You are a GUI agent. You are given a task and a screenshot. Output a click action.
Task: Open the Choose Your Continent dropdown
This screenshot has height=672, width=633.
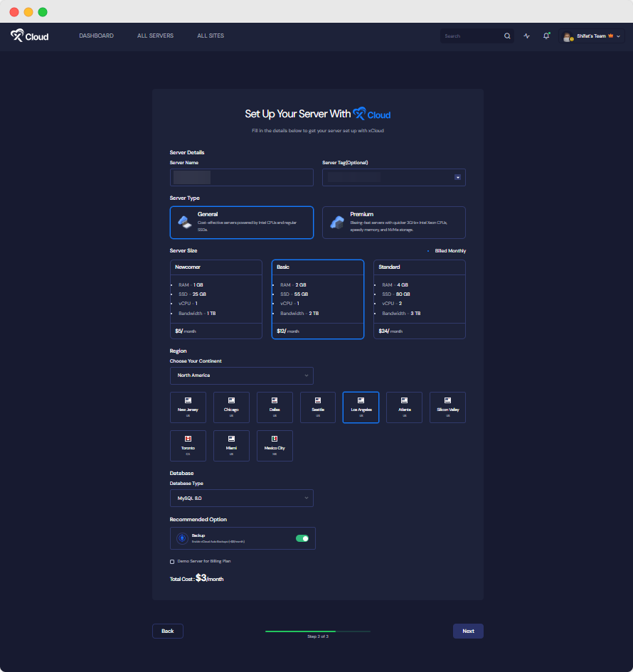(241, 375)
